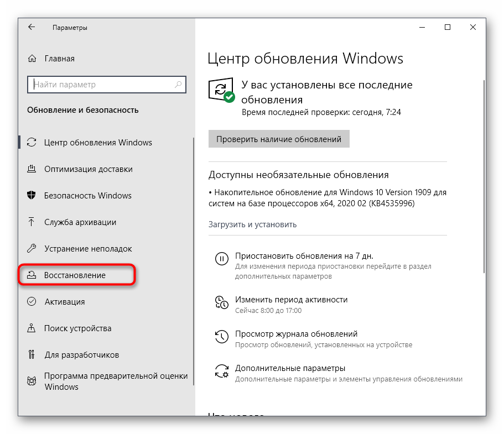
Task: Click the Безопасность Windows shield icon
Action: [32, 195]
